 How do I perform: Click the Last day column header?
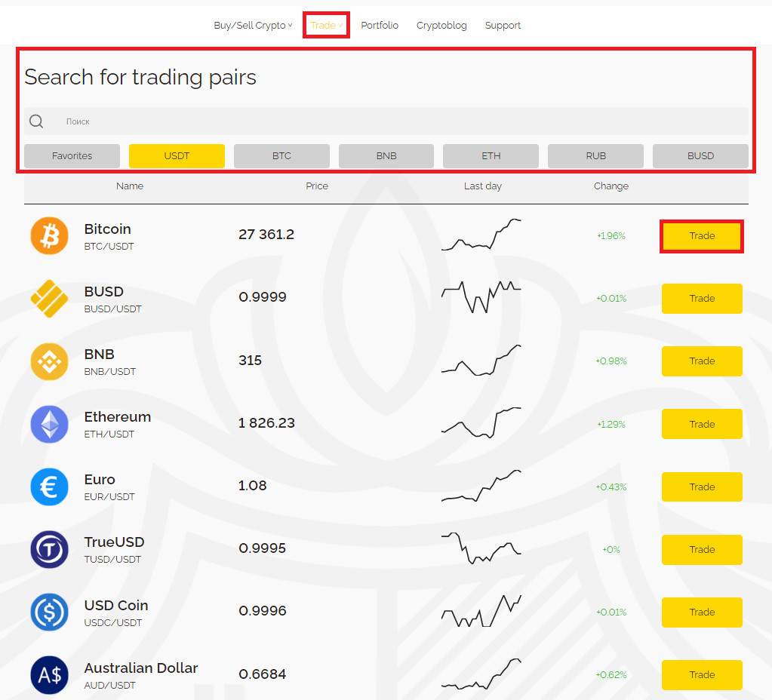(x=482, y=186)
